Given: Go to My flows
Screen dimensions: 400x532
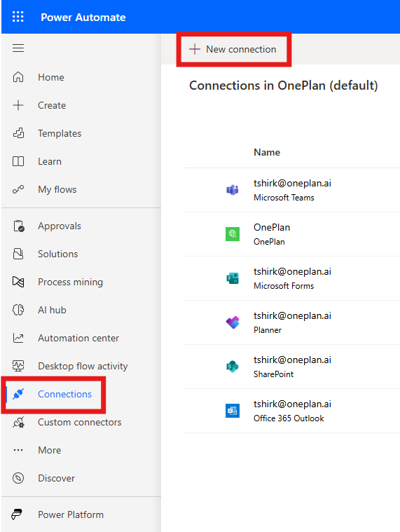Looking at the screenshot, I should coord(57,189).
